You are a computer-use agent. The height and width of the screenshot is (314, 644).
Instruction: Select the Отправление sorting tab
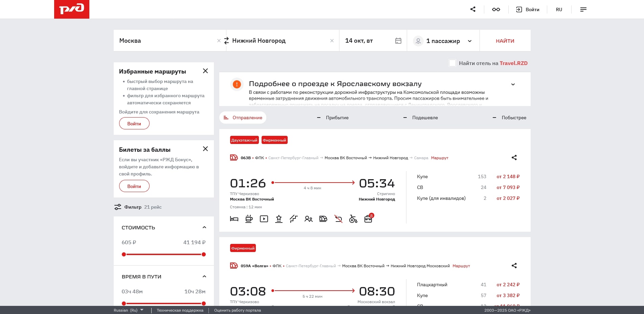click(x=243, y=118)
